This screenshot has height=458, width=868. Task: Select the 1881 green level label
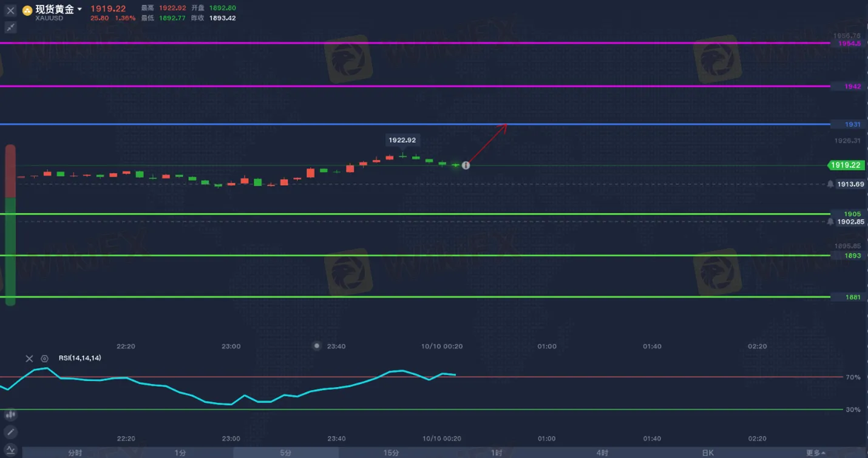click(852, 297)
